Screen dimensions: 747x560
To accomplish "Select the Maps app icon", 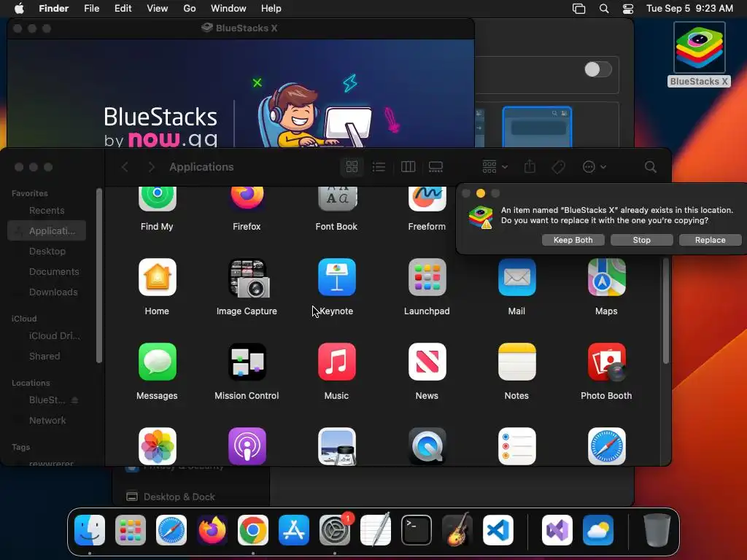I will (606, 277).
